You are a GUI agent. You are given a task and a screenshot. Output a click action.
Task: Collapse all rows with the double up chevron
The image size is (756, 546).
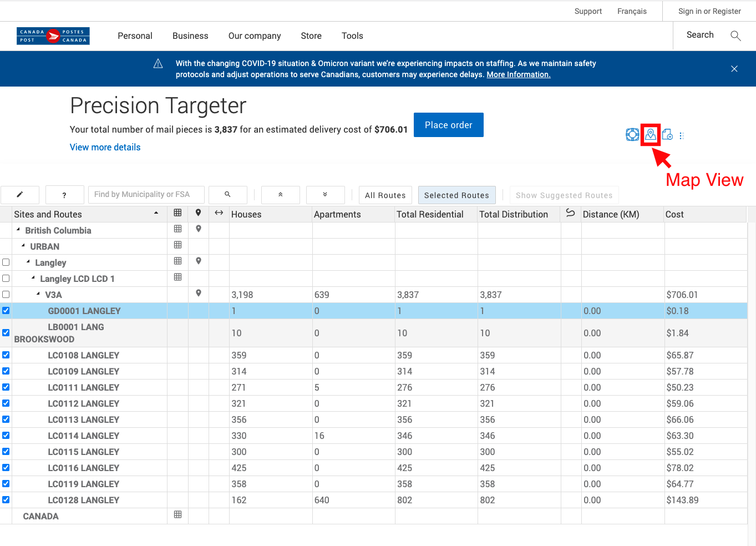[281, 195]
